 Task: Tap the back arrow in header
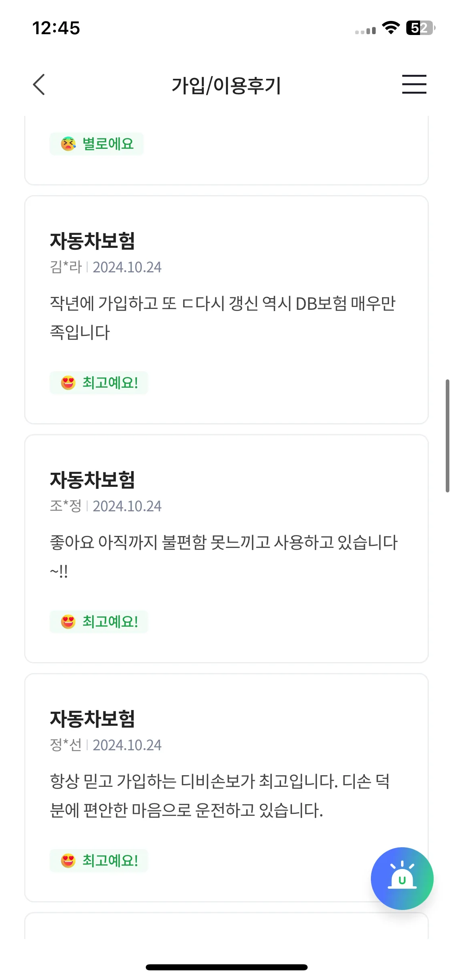(39, 84)
